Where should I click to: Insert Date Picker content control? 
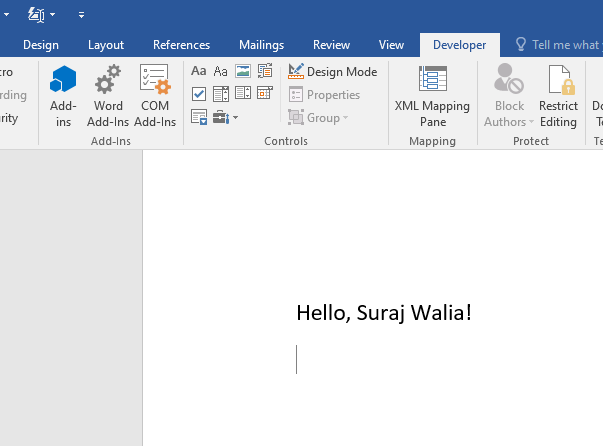[265, 94]
